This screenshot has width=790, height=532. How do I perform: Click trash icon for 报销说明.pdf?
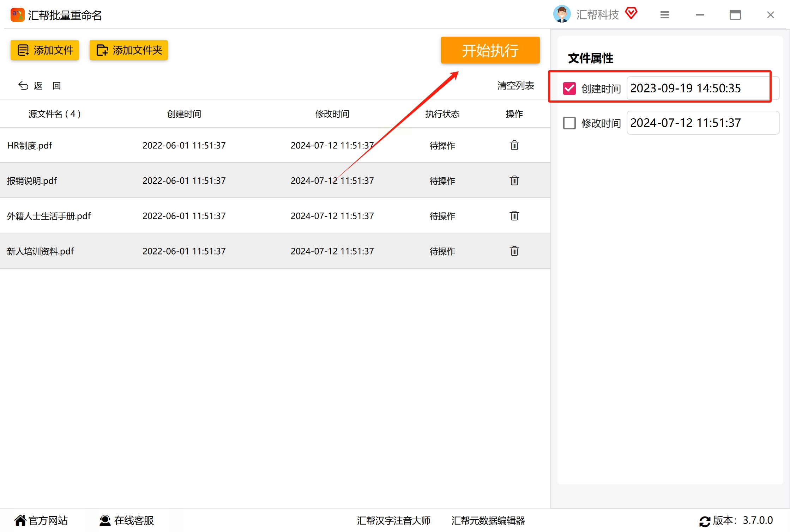(514, 181)
